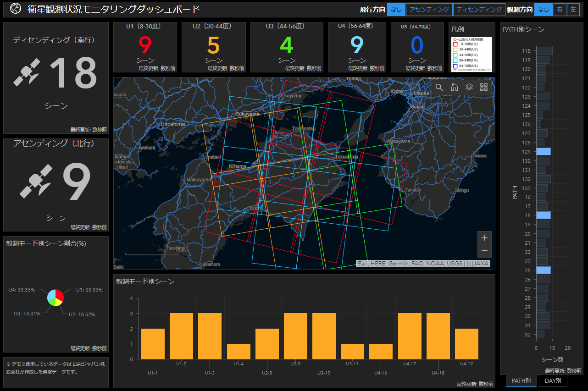Select アセンディング flight direction filter

[x=429, y=10]
